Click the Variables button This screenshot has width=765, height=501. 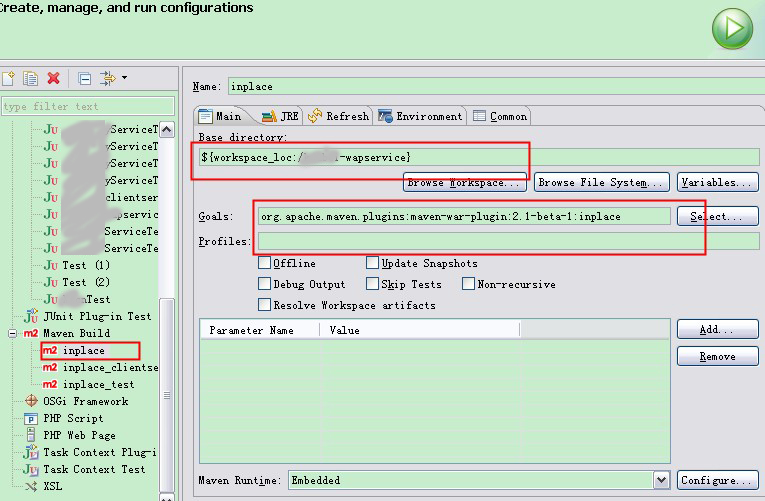click(717, 182)
